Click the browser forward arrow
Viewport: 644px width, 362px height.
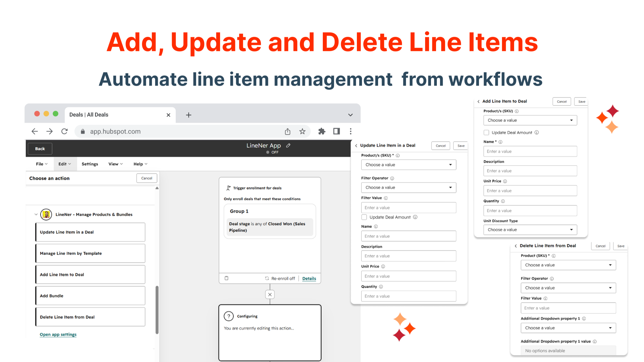point(49,131)
